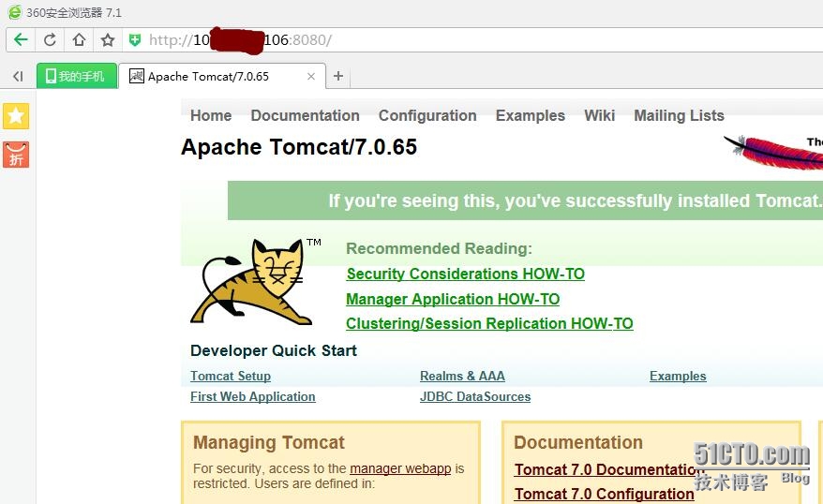Open the yellow favorites star sidebar icon
823x504 pixels.
click(16, 116)
